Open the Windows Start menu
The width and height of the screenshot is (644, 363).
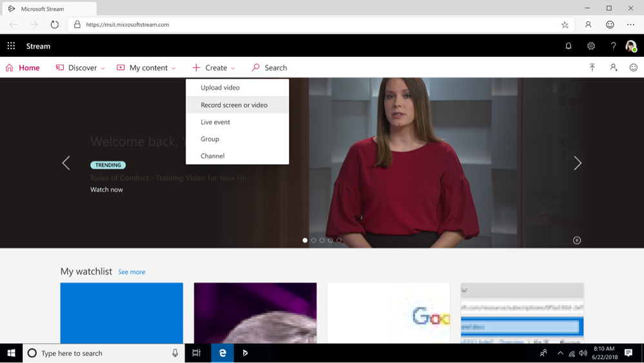point(11,353)
